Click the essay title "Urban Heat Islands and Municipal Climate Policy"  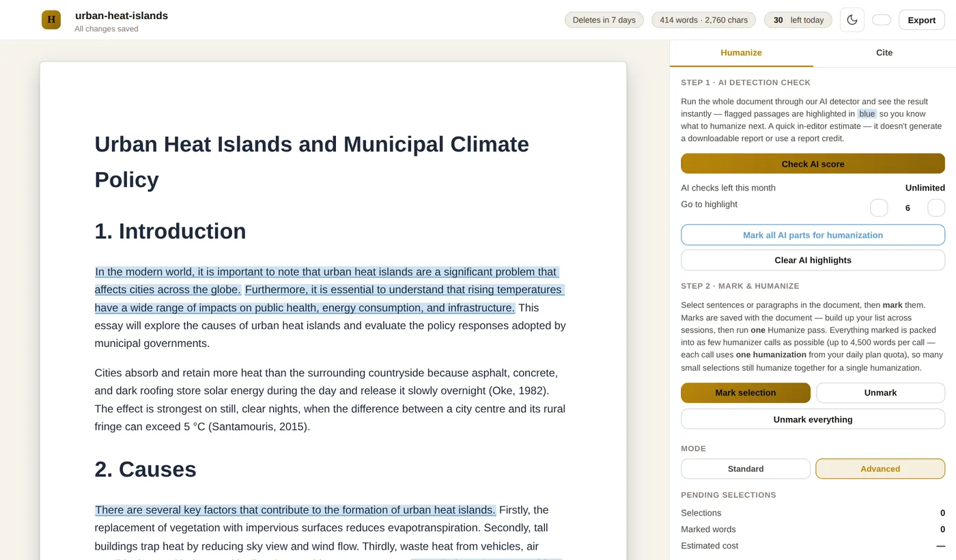pos(312,162)
